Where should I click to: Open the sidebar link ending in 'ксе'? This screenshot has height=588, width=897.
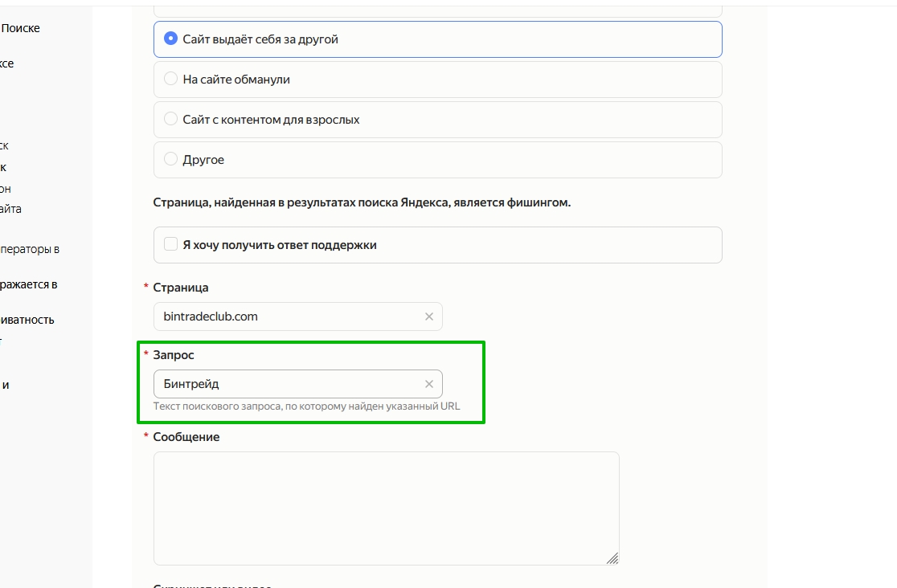(x=7, y=63)
